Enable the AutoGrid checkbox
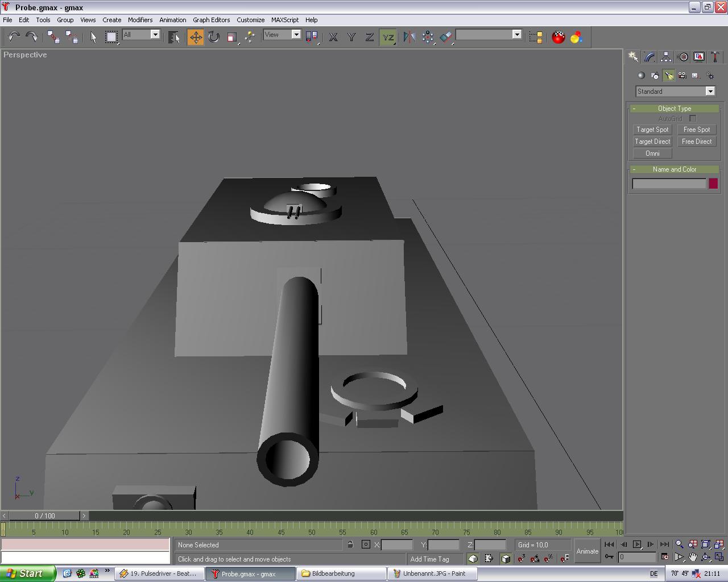Image resolution: width=728 pixels, height=582 pixels. coord(693,118)
